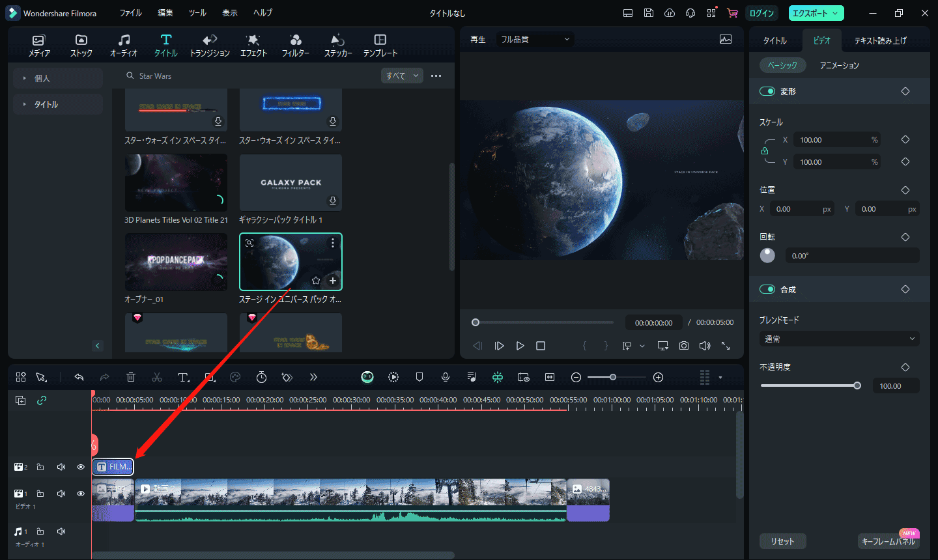The height and width of the screenshot is (560, 938).
Task: Open the 編集 menu
Action: (165, 13)
